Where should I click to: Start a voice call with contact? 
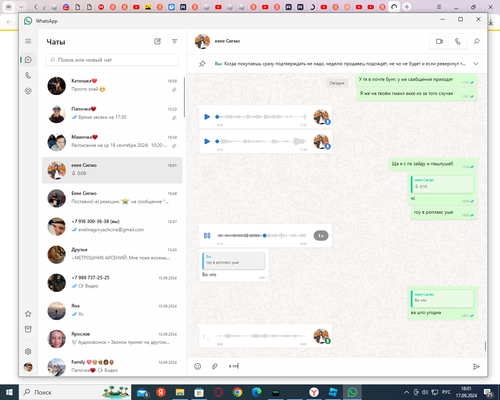pos(458,41)
